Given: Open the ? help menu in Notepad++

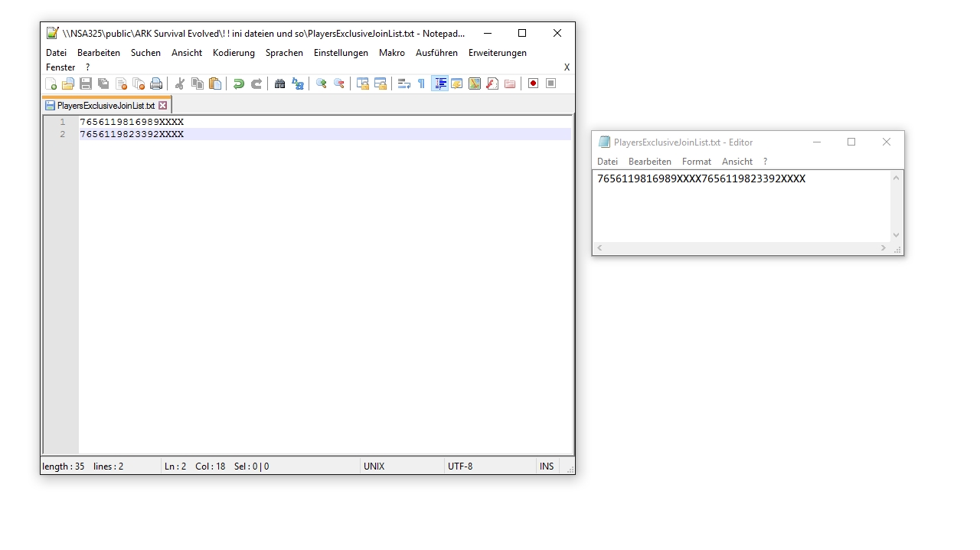Looking at the screenshot, I should 87,67.
